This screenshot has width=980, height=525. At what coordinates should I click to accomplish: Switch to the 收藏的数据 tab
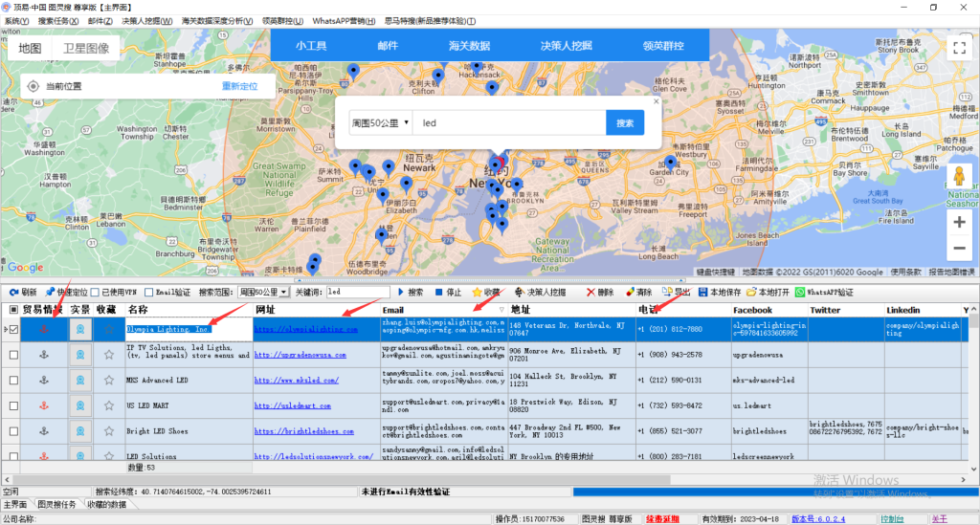click(104, 504)
